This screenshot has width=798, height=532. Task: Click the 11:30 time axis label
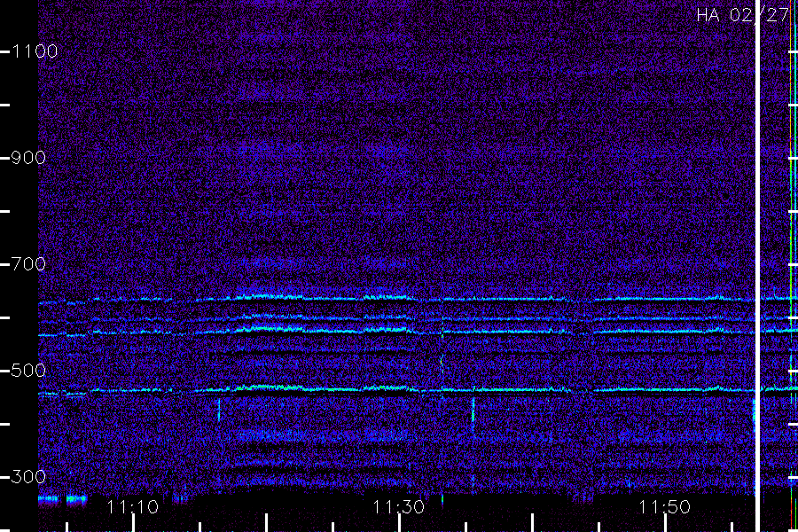click(398, 507)
